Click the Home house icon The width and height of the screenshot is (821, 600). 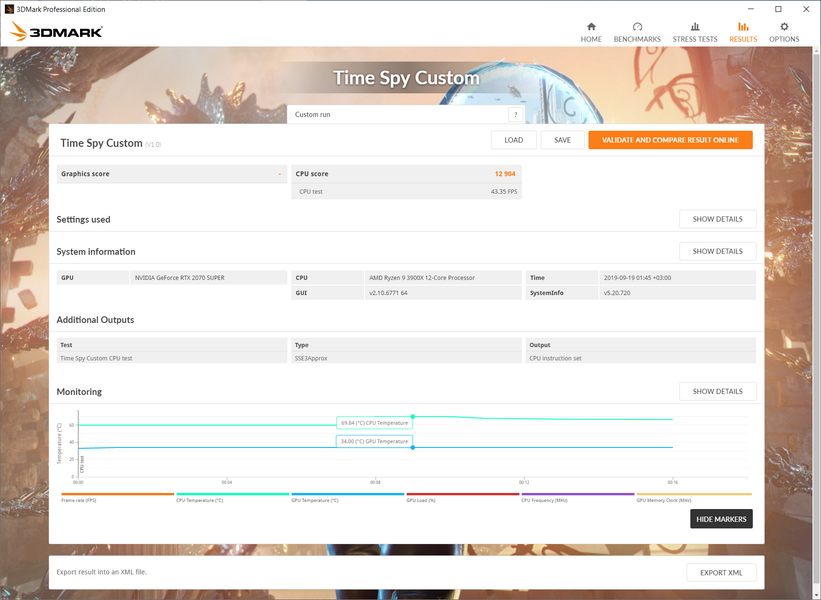(591, 27)
